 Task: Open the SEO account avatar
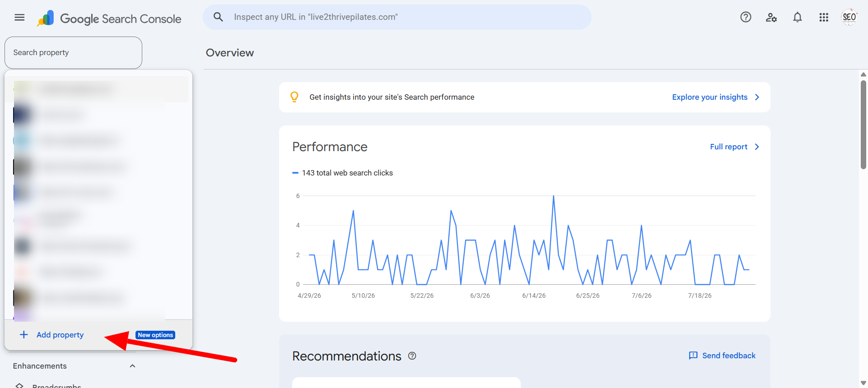coord(849,17)
